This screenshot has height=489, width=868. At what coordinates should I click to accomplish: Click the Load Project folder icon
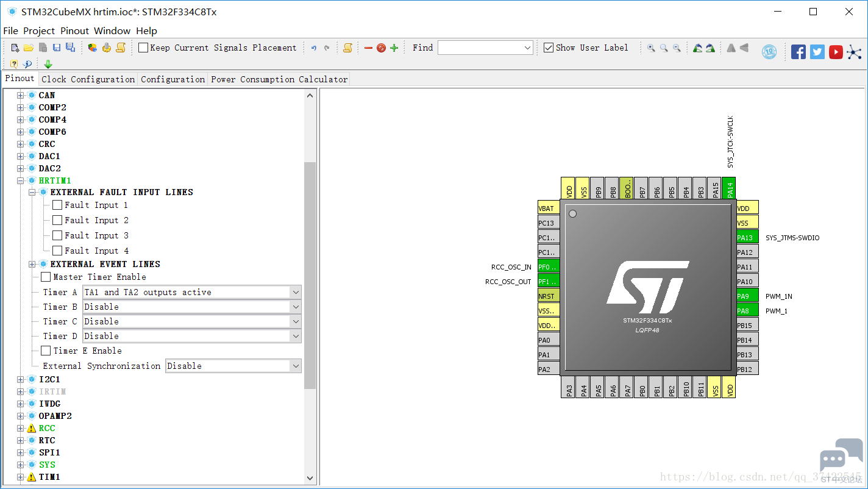tap(29, 48)
